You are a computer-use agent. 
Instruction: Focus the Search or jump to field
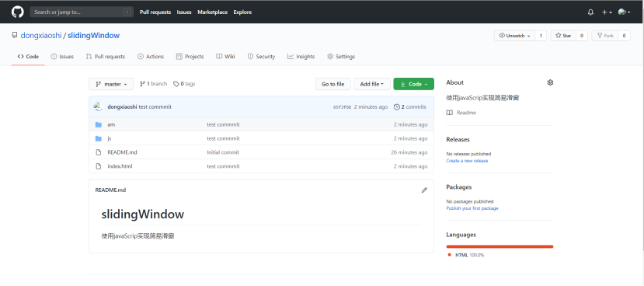[82, 12]
